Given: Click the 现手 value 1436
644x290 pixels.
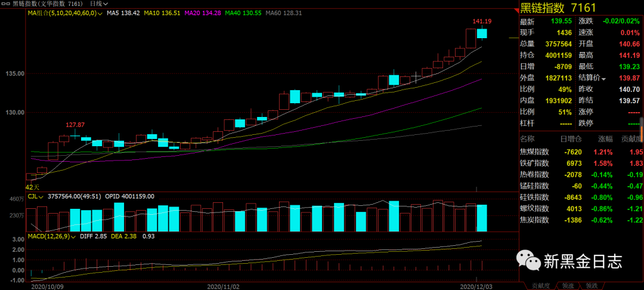Looking at the screenshot, I should click(565, 32).
